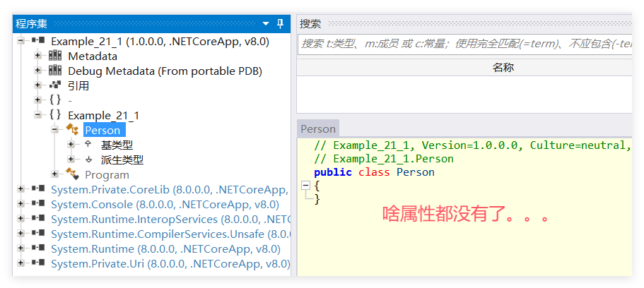Expand the 引用 node
Viewport: 644px width, 288px height.
coord(37,85)
